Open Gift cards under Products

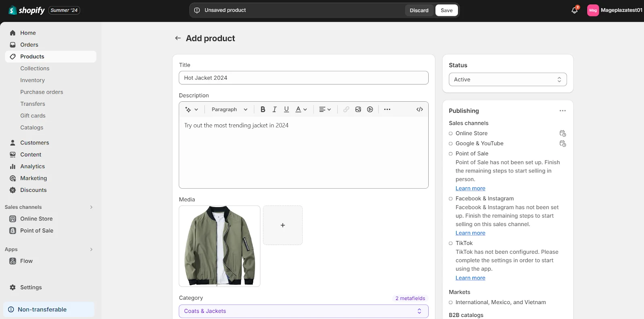33,116
